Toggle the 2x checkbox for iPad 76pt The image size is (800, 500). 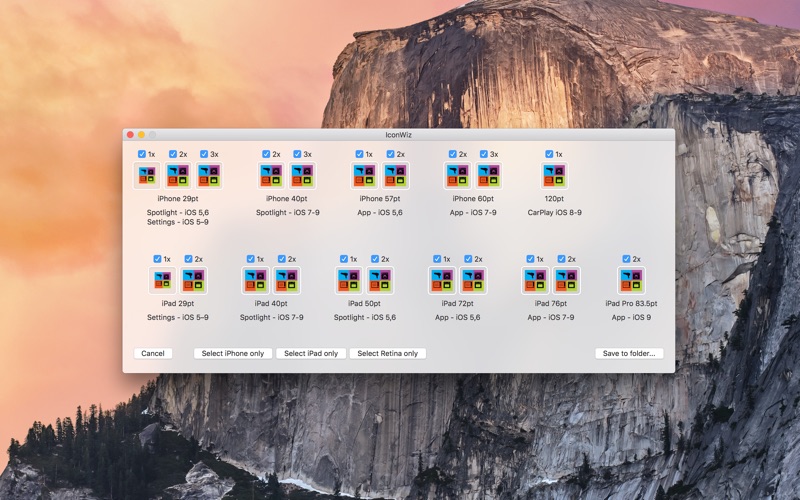[x=560, y=259]
